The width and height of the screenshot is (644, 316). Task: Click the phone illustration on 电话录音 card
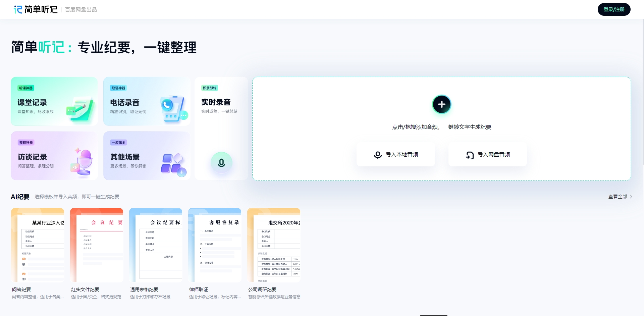point(173,110)
